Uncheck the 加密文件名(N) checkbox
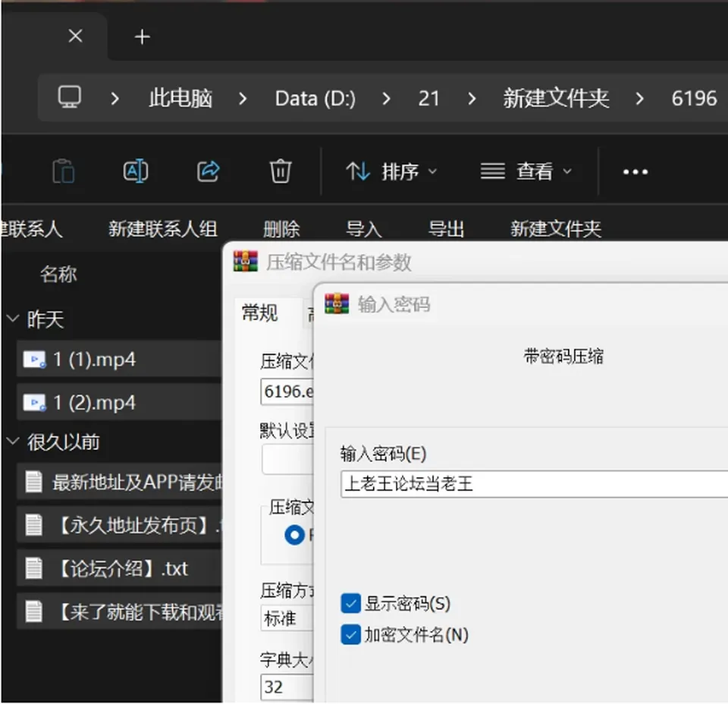 pyautogui.click(x=350, y=635)
